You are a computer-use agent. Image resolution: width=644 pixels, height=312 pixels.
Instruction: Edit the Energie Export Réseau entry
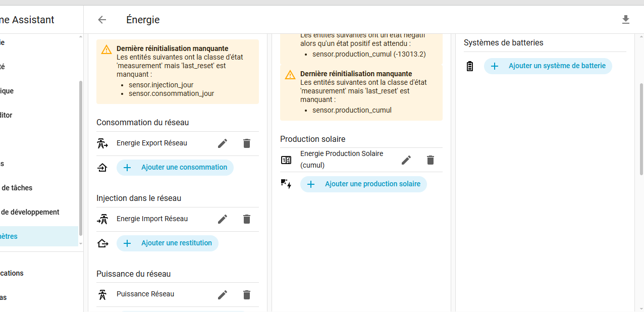point(223,143)
